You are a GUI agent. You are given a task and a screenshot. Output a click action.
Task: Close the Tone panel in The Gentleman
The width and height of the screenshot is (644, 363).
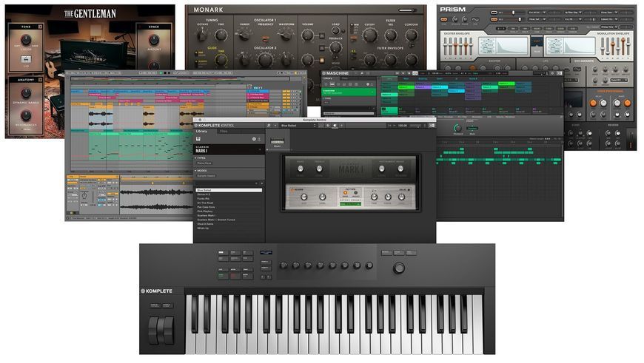point(40,27)
